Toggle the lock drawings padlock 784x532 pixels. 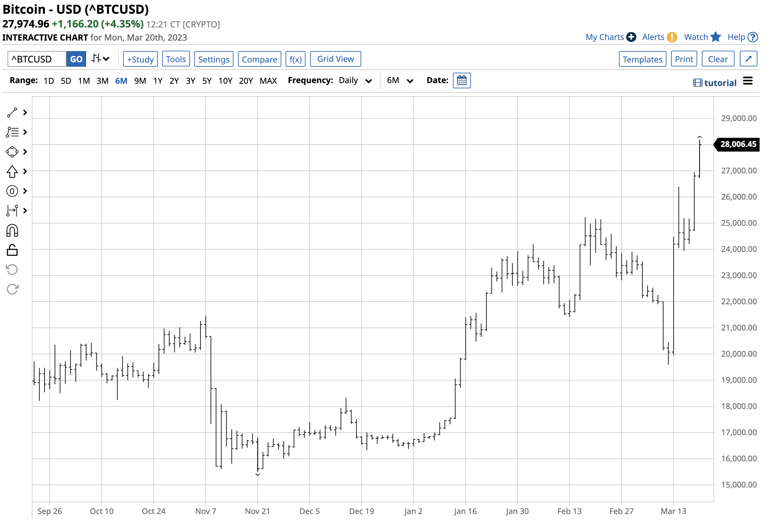click(x=12, y=251)
